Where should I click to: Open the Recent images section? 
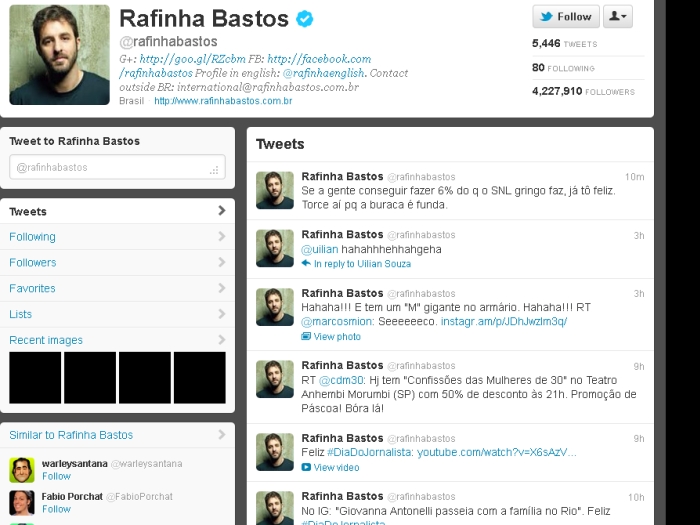(x=46, y=340)
